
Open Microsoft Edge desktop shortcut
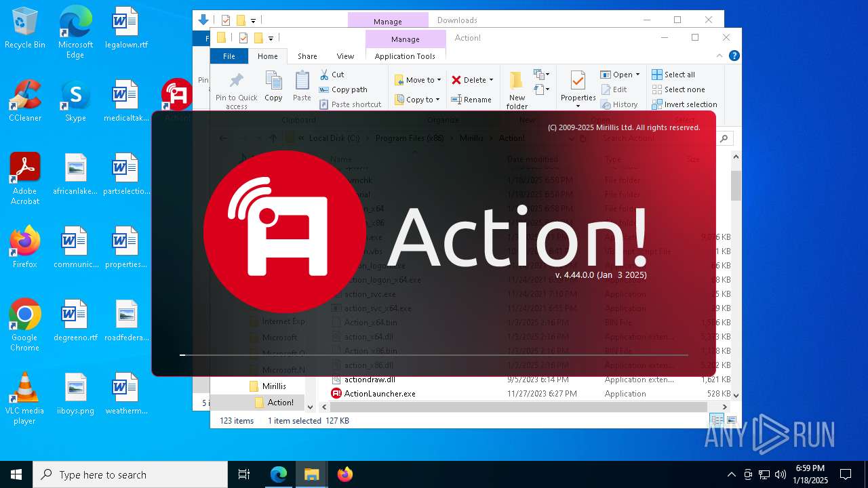75,32
